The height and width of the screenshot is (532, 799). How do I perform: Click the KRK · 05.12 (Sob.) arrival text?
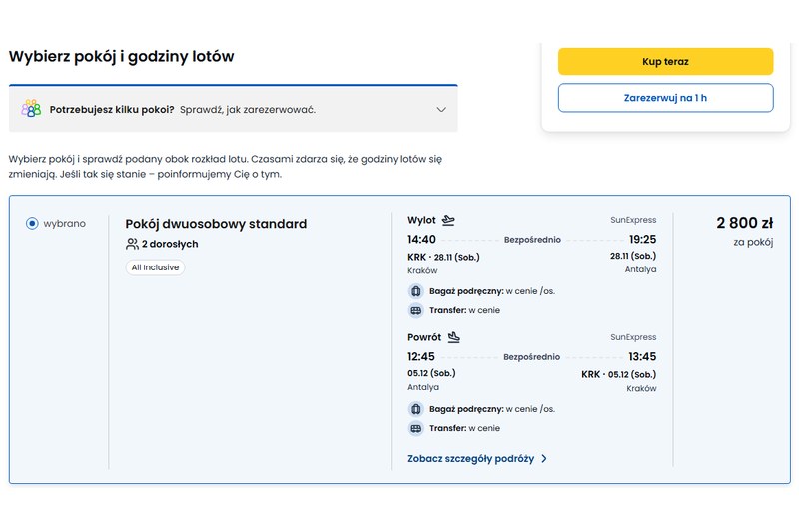618,374
